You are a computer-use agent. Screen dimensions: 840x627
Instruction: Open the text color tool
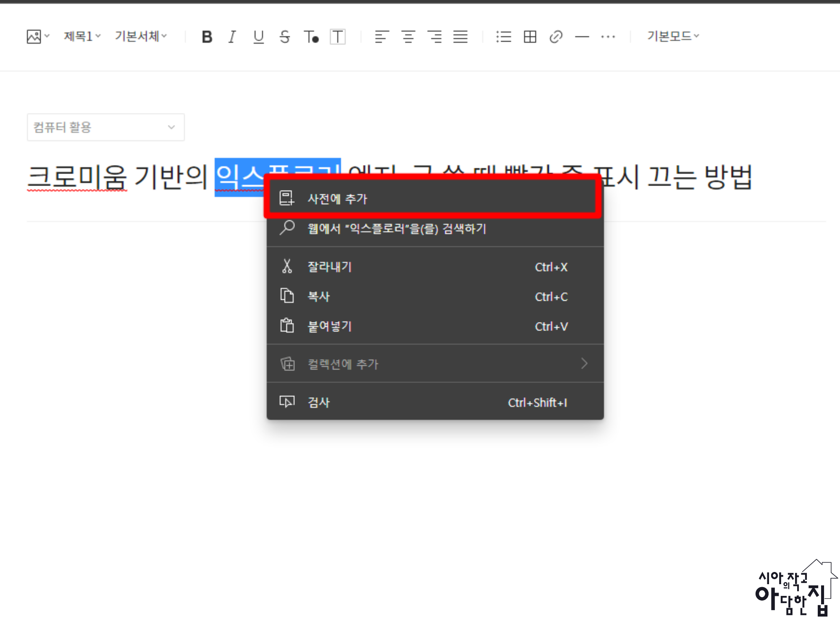[x=311, y=37]
